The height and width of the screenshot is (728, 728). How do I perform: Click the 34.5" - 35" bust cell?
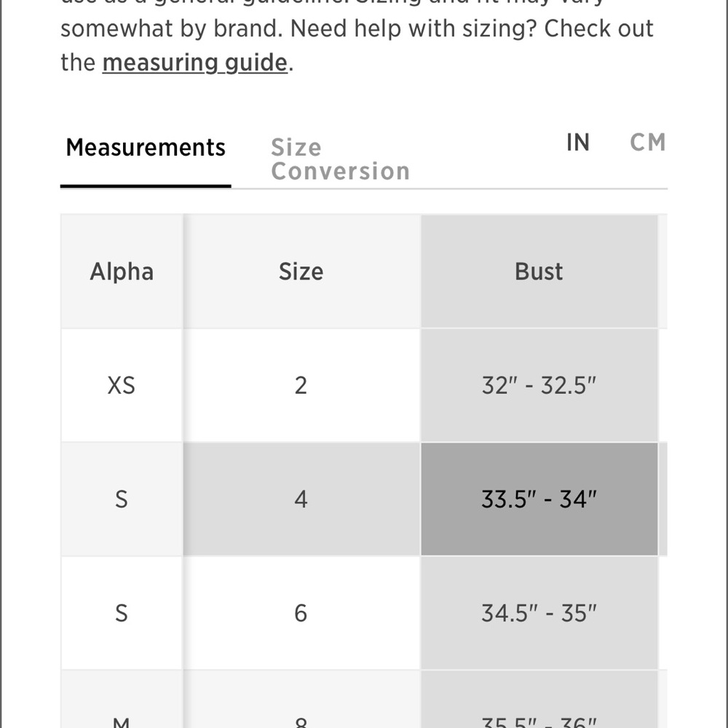[x=539, y=613]
